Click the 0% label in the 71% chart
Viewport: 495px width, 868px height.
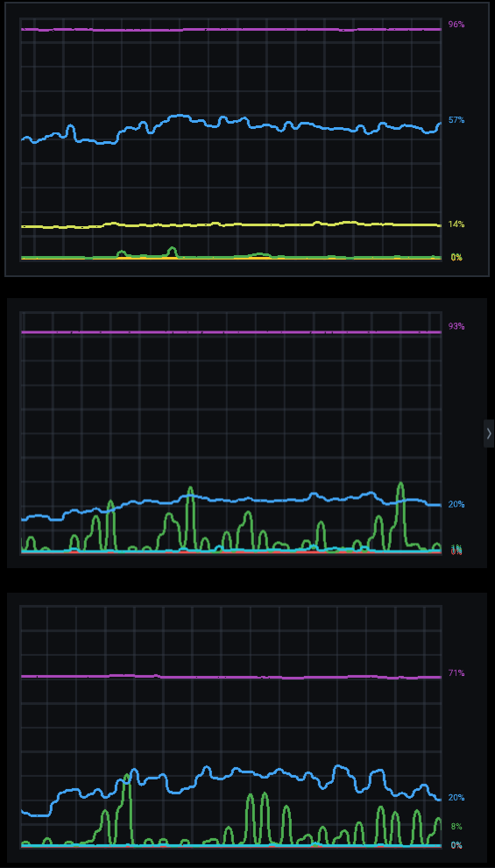(x=456, y=845)
